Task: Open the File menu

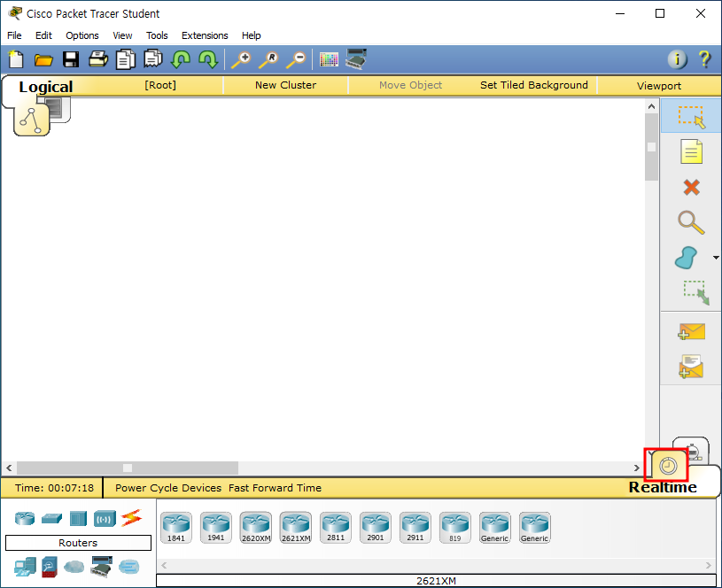Action: point(14,35)
